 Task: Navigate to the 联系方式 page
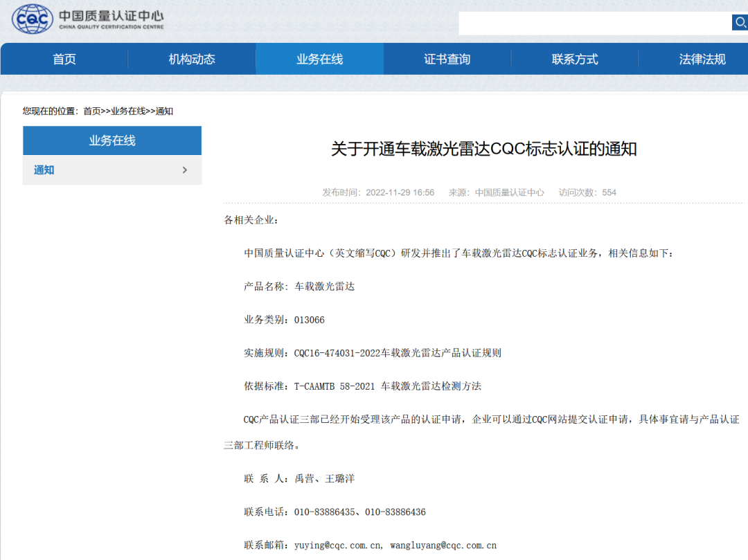pos(575,60)
